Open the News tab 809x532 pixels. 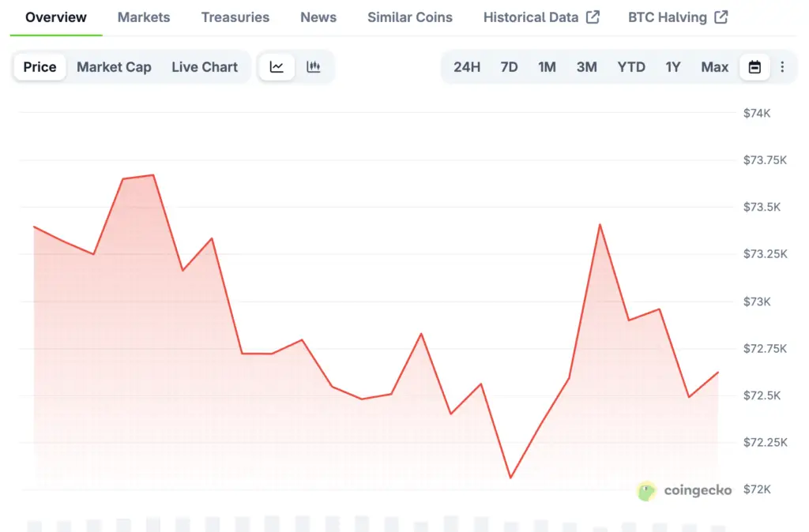pyautogui.click(x=318, y=17)
